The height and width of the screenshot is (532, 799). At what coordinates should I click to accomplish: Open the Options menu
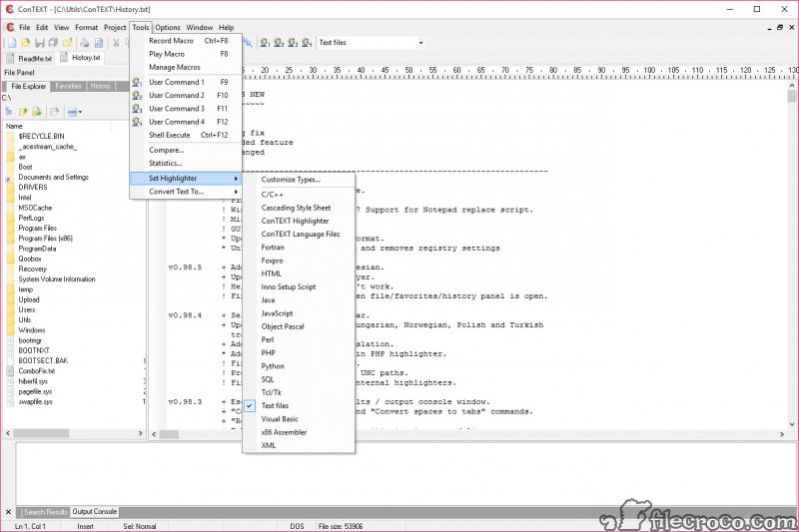click(x=168, y=28)
